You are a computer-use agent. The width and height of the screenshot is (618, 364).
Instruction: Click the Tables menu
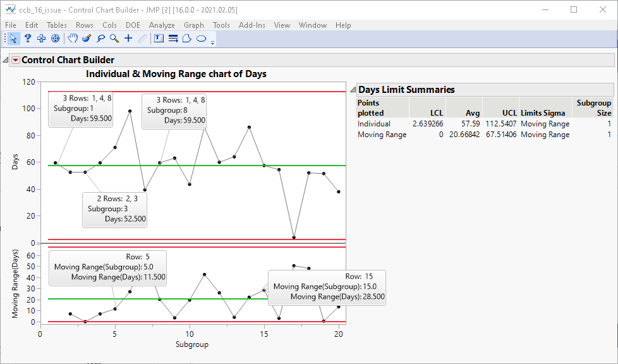click(x=57, y=25)
